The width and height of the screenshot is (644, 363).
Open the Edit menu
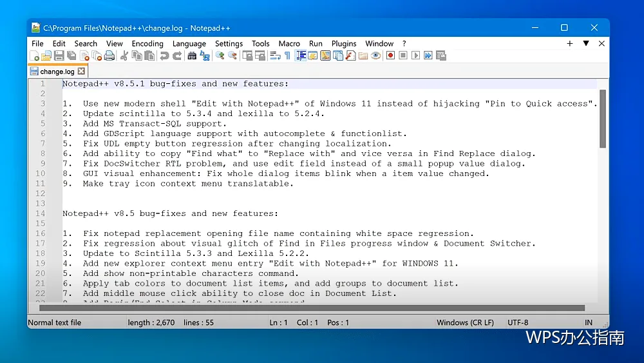click(59, 44)
